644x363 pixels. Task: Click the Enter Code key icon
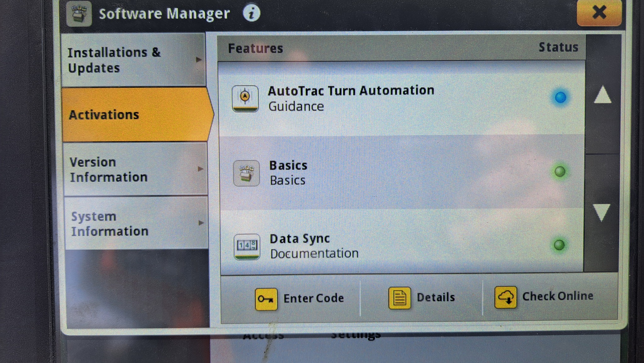266,299
